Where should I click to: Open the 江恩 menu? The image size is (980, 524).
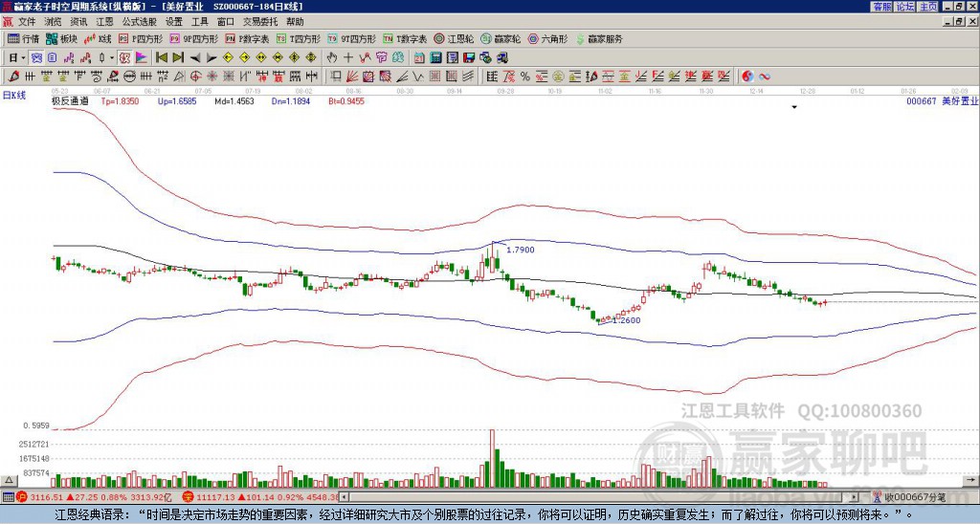pos(104,22)
